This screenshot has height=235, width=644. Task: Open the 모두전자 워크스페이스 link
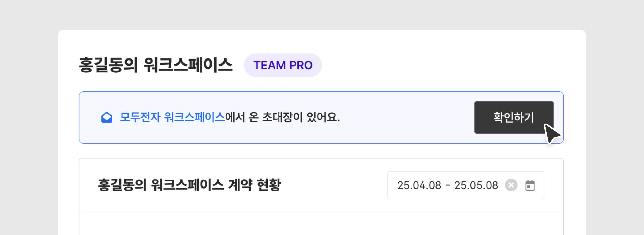coord(172,117)
